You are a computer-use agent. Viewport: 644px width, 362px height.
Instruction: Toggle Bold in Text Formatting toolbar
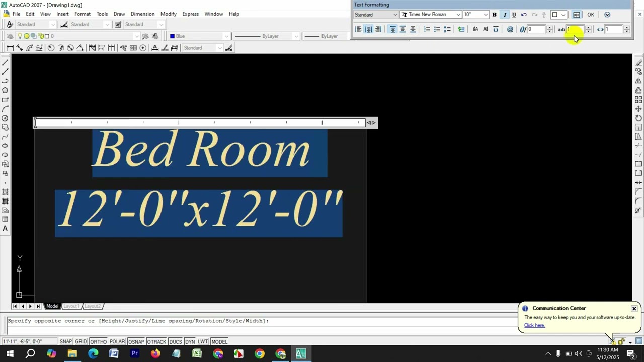494,15
